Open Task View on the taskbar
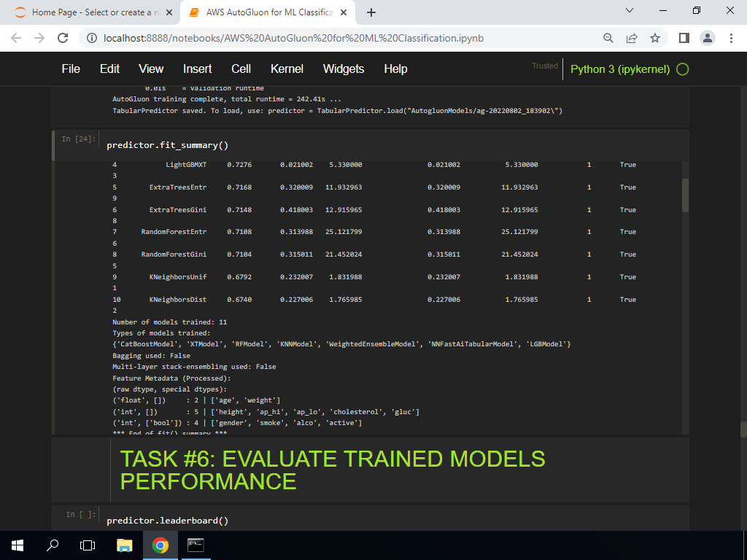Image resolution: width=747 pixels, height=560 pixels. (x=88, y=545)
